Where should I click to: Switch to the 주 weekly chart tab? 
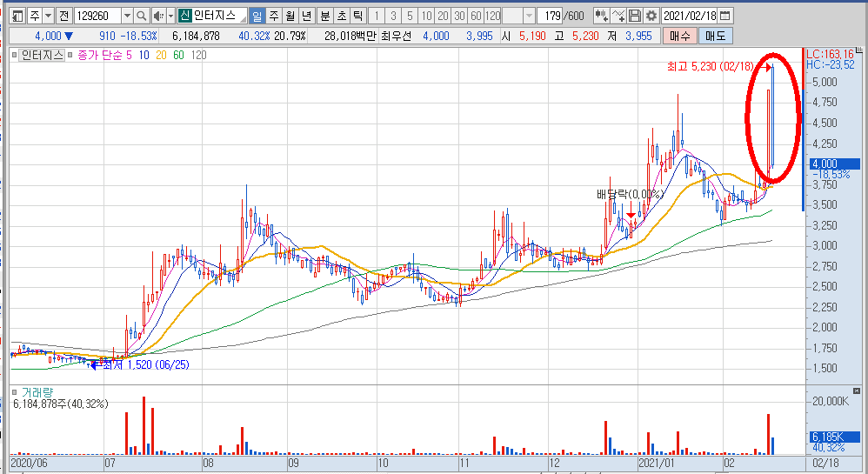pos(273,16)
